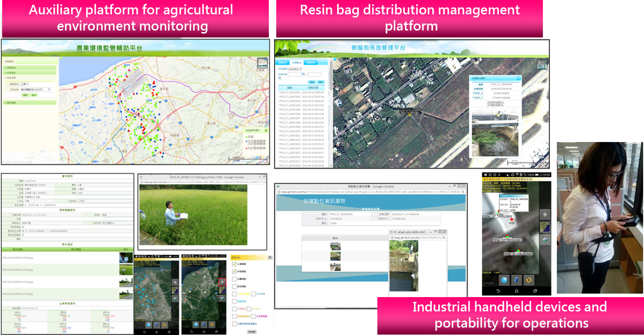Open the task name dropdown ending 201607
Screen dimensions: 644x335
[35, 89]
